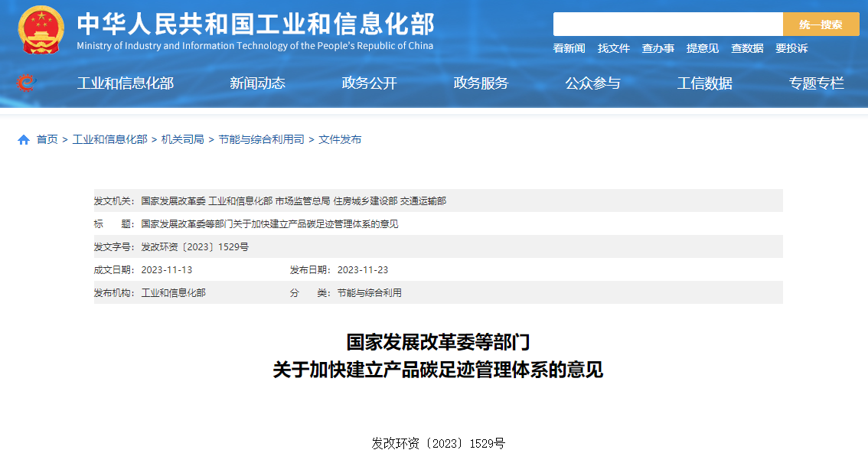868x463 pixels.
Task: Click the 发布日期 value 2023-11-23
Action: [363, 270]
